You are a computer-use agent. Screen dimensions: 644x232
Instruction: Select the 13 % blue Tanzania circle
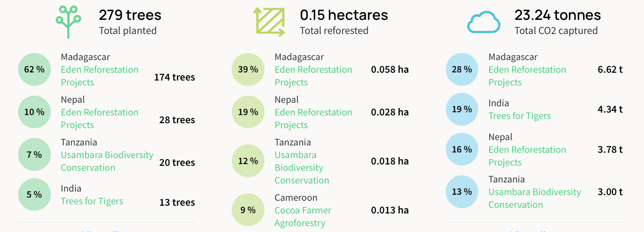click(461, 192)
